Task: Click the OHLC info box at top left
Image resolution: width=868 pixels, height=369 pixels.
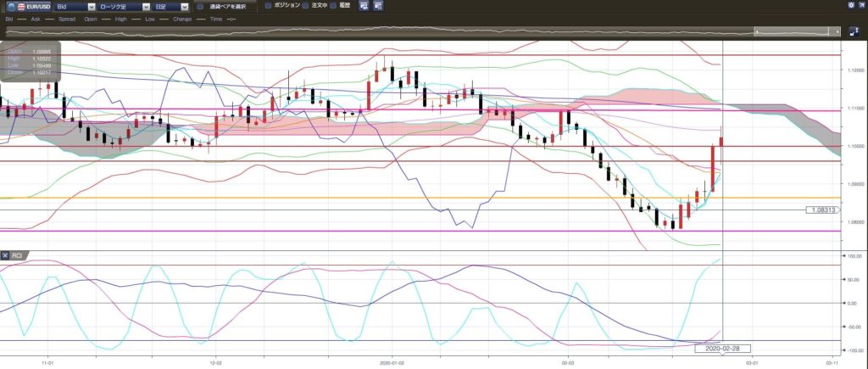Action: [31, 61]
